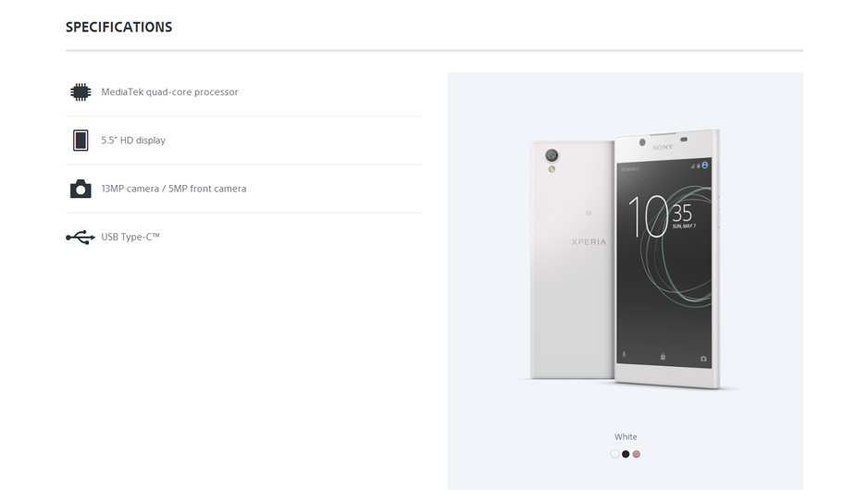868x490 pixels.
Task: Click the camera icon
Action: tap(81, 189)
